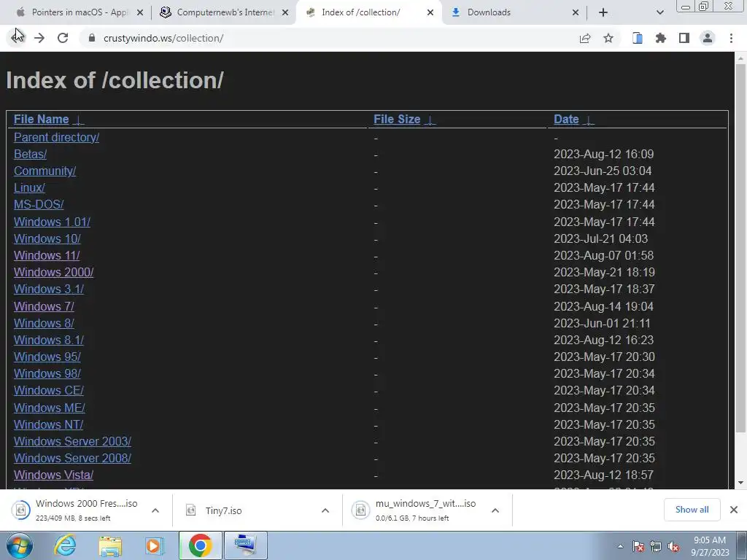Open the Linux folder link
This screenshot has width=747, height=560.
click(29, 187)
